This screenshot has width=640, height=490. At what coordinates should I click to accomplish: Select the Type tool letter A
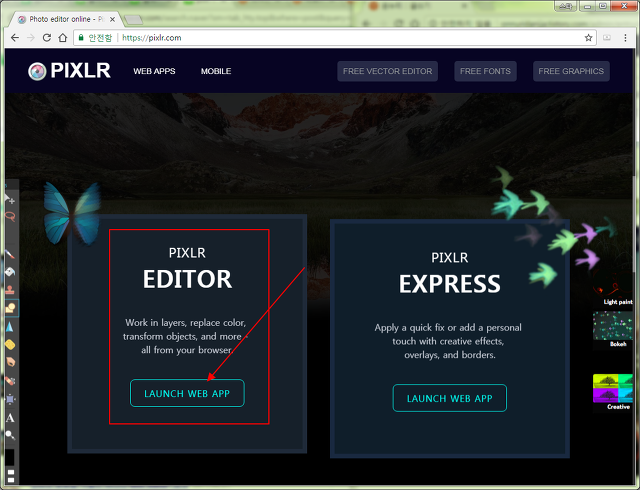tap(10, 418)
